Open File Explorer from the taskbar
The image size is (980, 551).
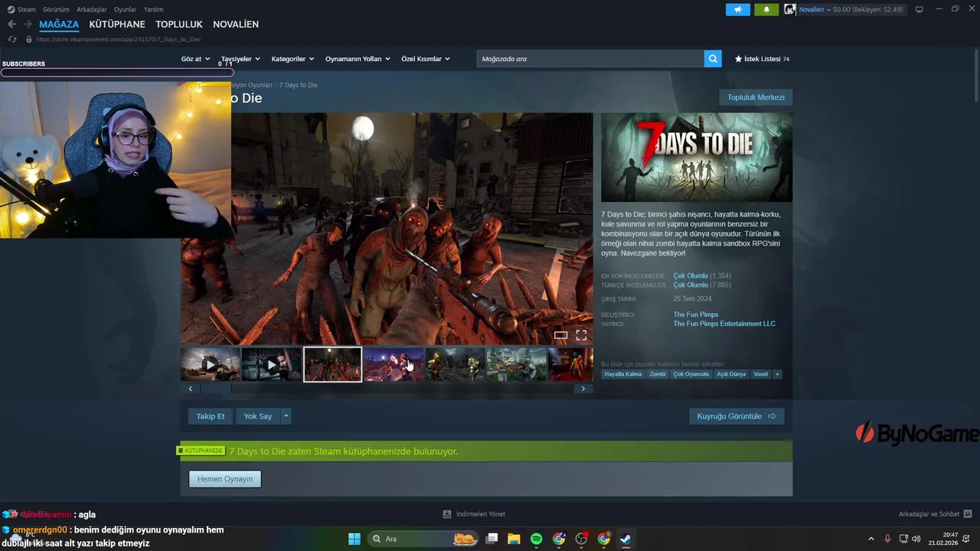[x=514, y=539]
